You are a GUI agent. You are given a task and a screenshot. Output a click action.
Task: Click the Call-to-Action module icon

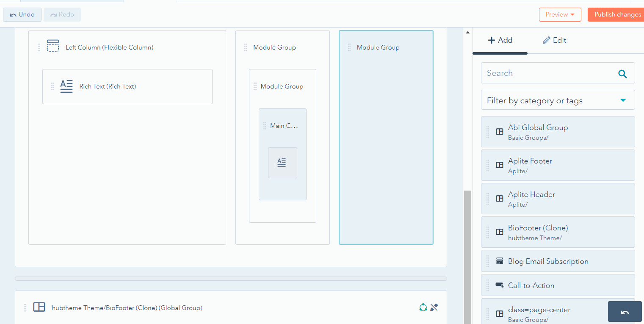[500, 285]
